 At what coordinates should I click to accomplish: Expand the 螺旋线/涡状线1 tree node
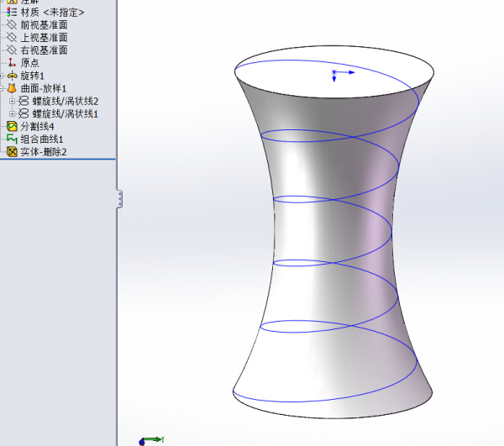(x=13, y=113)
